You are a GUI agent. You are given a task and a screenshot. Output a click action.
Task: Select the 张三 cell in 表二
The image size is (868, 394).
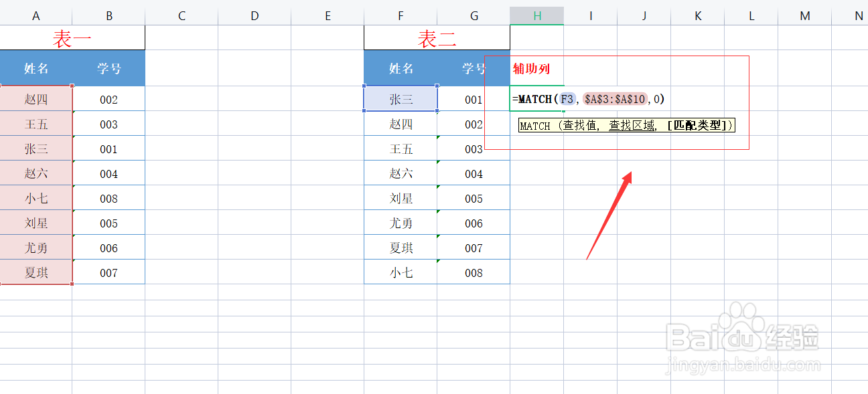click(401, 98)
